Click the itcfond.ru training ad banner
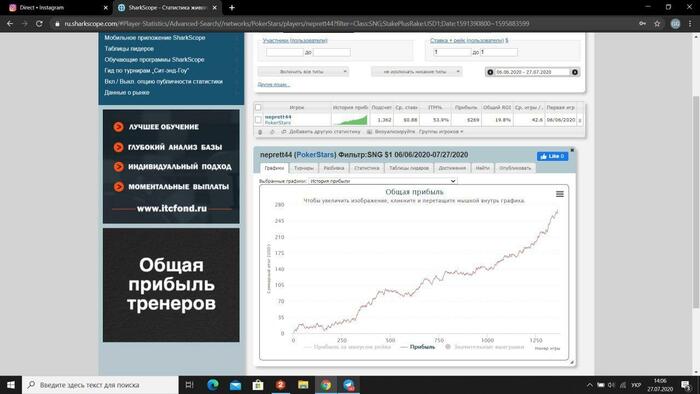700x394 pixels. point(171,166)
